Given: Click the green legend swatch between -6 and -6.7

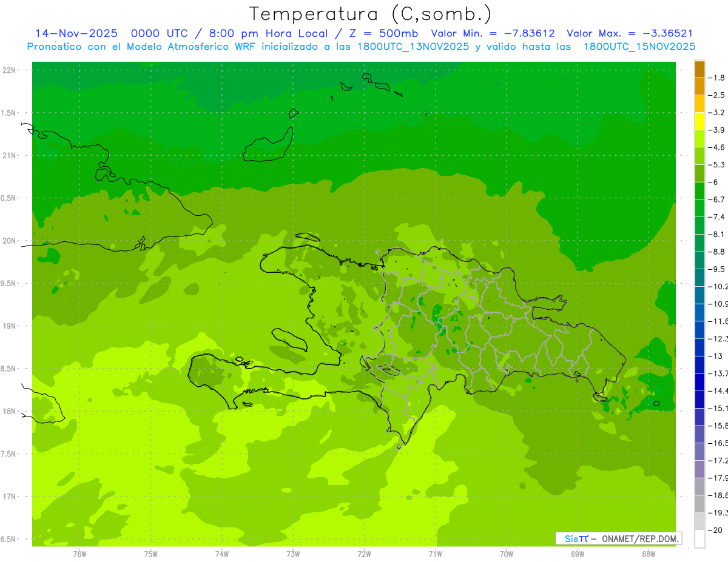Looking at the screenshot, I should 699,190.
